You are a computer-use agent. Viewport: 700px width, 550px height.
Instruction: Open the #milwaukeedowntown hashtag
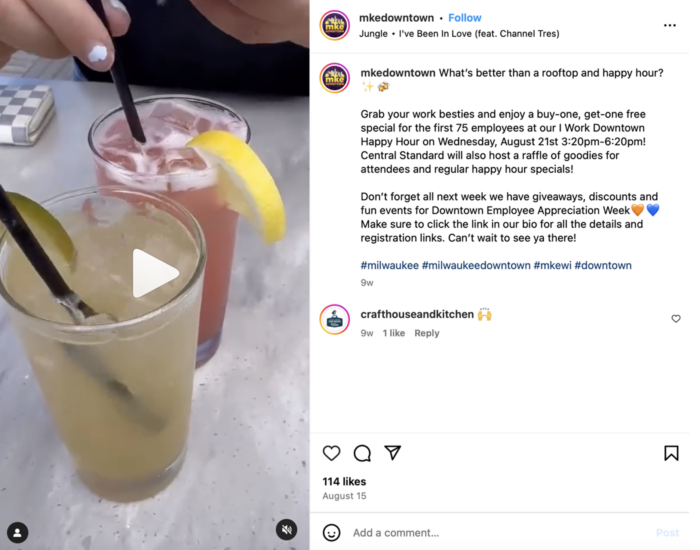coord(476,265)
